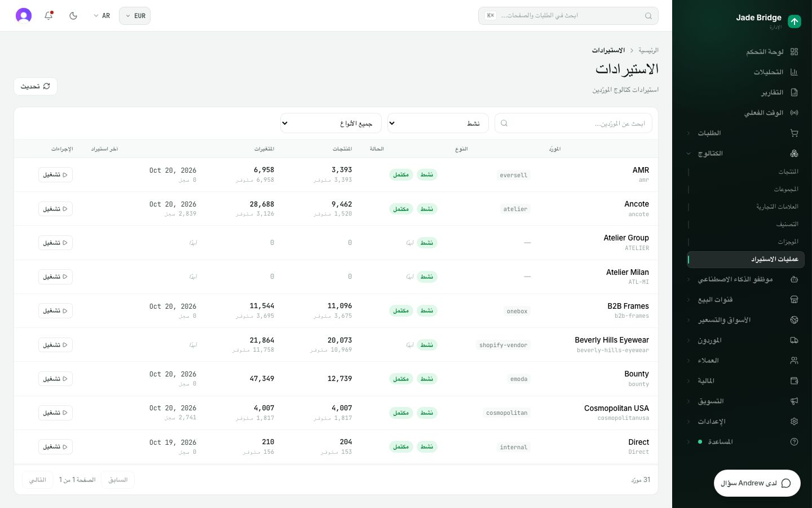Click the الرئيسية breadcrumb link
The height and width of the screenshot is (508, 812).
pyautogui.click(x=648, y=50)
